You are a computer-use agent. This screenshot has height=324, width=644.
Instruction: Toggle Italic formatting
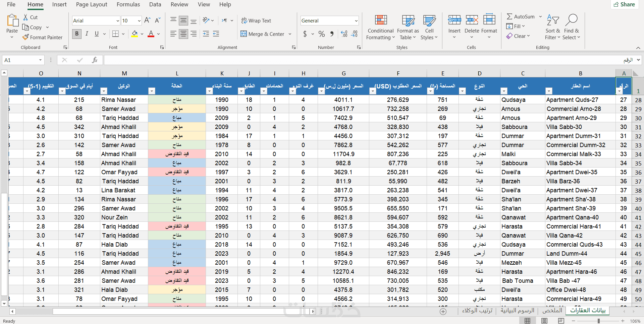87,34
